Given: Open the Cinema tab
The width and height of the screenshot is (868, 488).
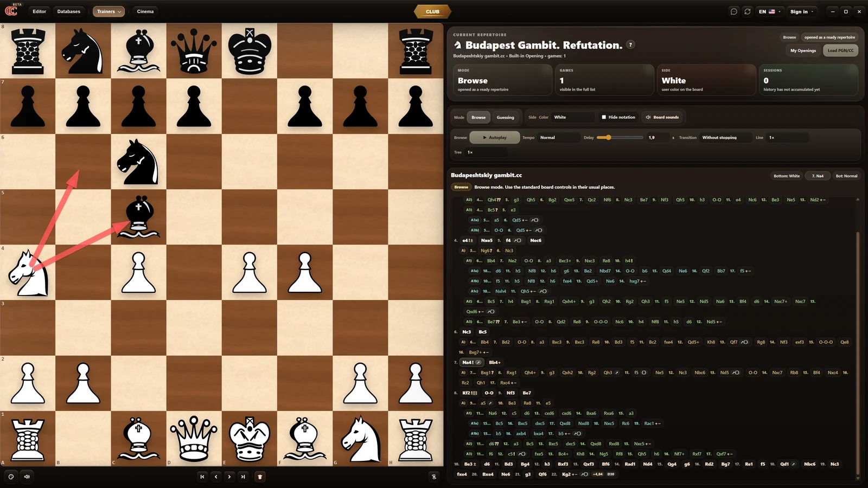Looking at the screenshot, I should [x=145, y=11].
